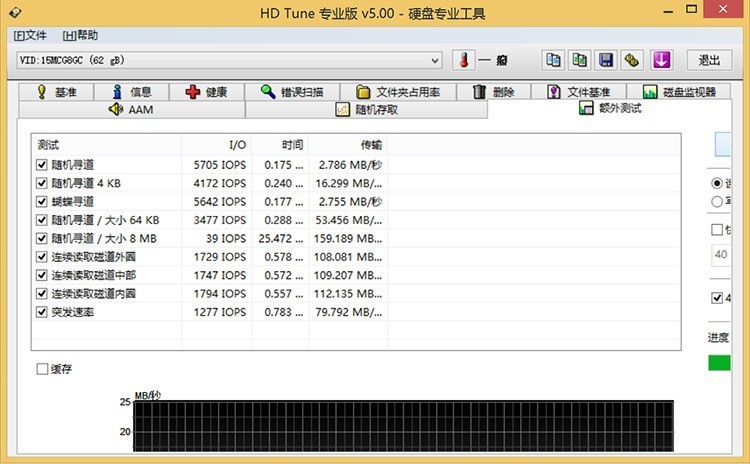Uncheck 连续读取磁道中部 checkbox
This screenshot has width=750, height=464.
(42, 275)
